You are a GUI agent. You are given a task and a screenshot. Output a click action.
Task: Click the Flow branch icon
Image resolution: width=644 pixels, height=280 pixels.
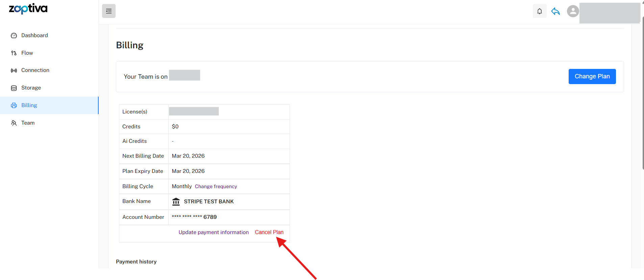(x=14, y=53)
